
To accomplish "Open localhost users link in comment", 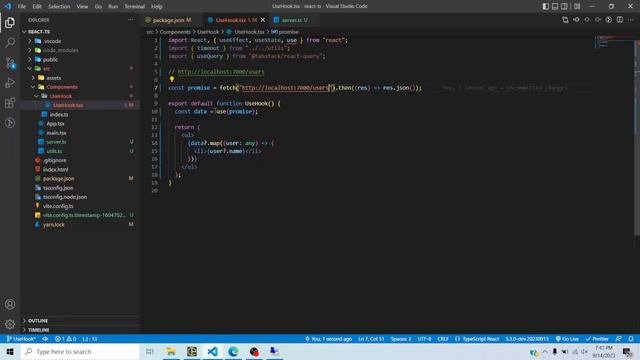I will [x=221, y=71].
